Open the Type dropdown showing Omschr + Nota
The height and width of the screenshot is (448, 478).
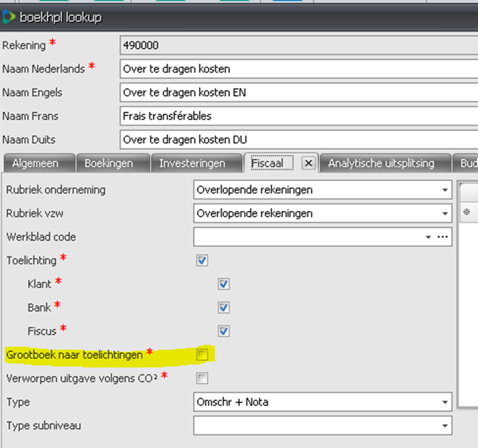pos(445,402)
